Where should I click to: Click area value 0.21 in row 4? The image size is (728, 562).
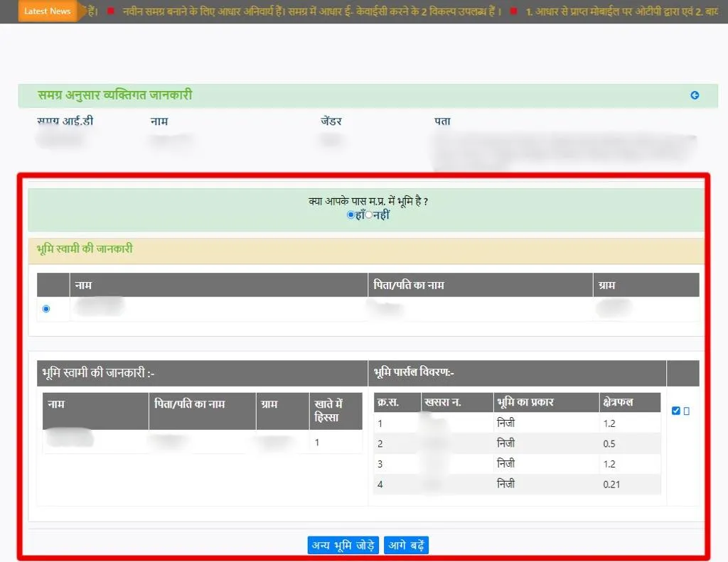click(x=611, y=485)
